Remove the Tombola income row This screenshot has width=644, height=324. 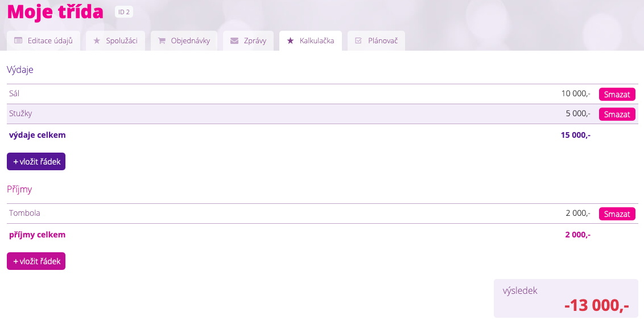tap(617, 214)
